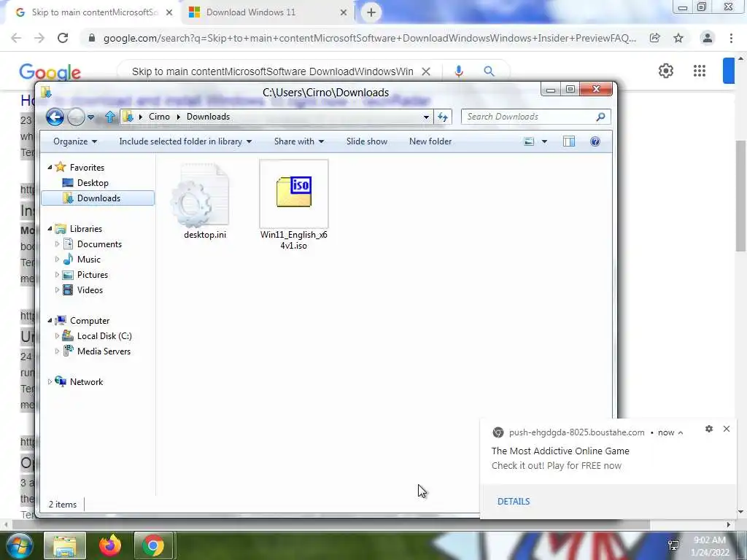This screenshot has width=747, height=560.
Task: Reload the Chrome page
Action: pyautogui.click(x=63, y=38)
